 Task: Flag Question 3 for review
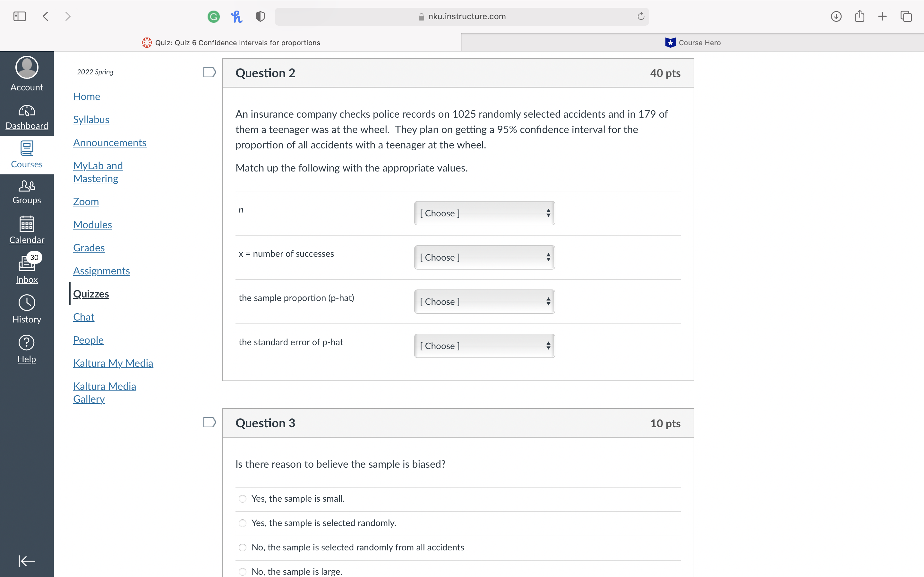(210, 422)
